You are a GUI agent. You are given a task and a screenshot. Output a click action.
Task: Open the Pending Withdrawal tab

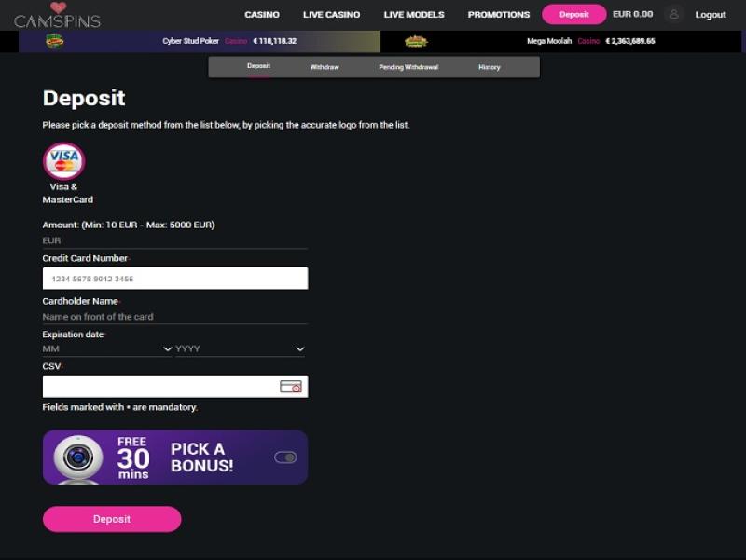click(408, 67)
